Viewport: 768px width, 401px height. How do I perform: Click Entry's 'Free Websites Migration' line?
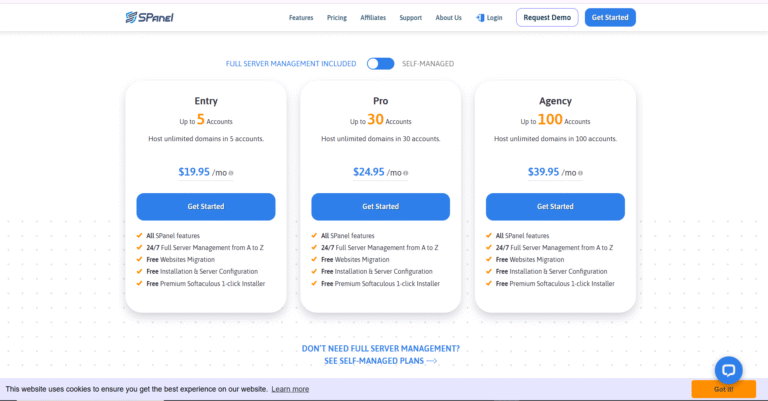pos(180,259)
